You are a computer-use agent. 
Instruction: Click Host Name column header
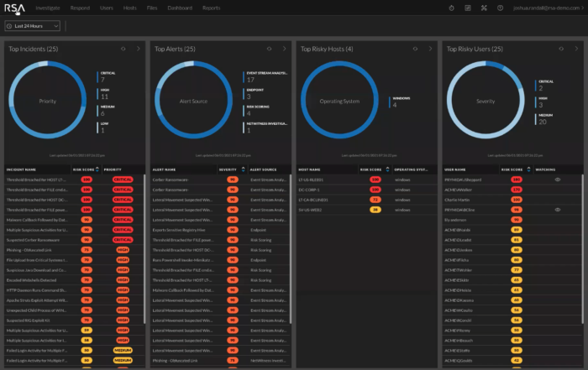[309, 169]
